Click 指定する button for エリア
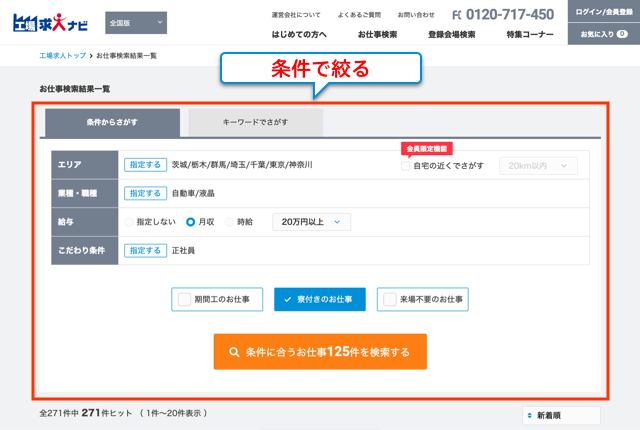Screen dimensions: 640x430 click(x=145, y=165)
